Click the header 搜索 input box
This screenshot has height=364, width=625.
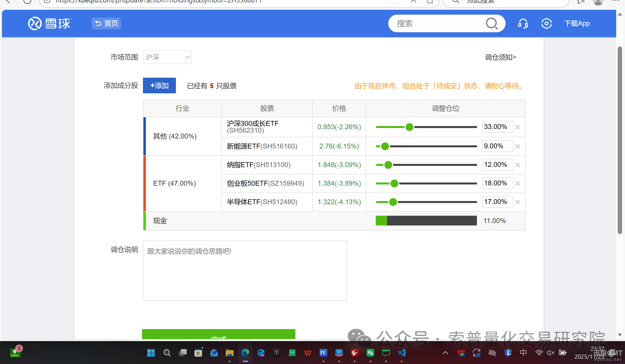tap(437, 23)
